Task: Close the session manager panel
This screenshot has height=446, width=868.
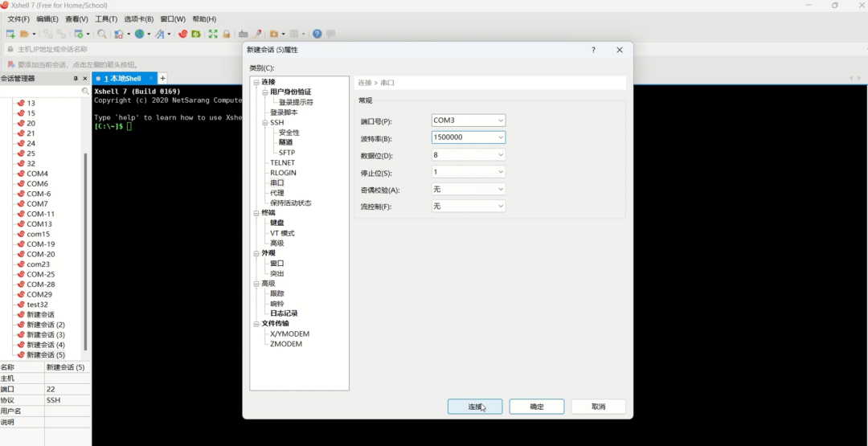Action: click(84, 79)
